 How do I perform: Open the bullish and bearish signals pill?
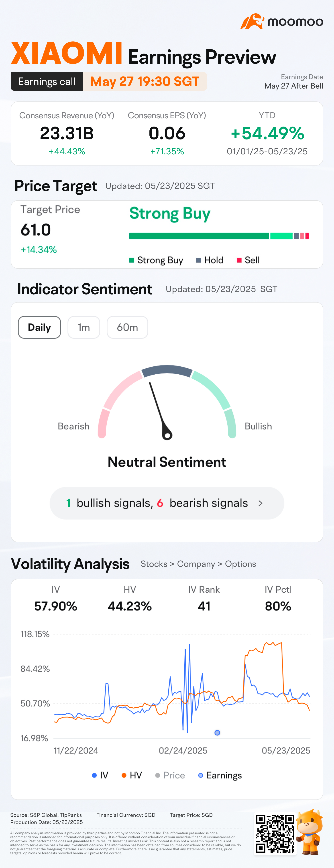167,503
